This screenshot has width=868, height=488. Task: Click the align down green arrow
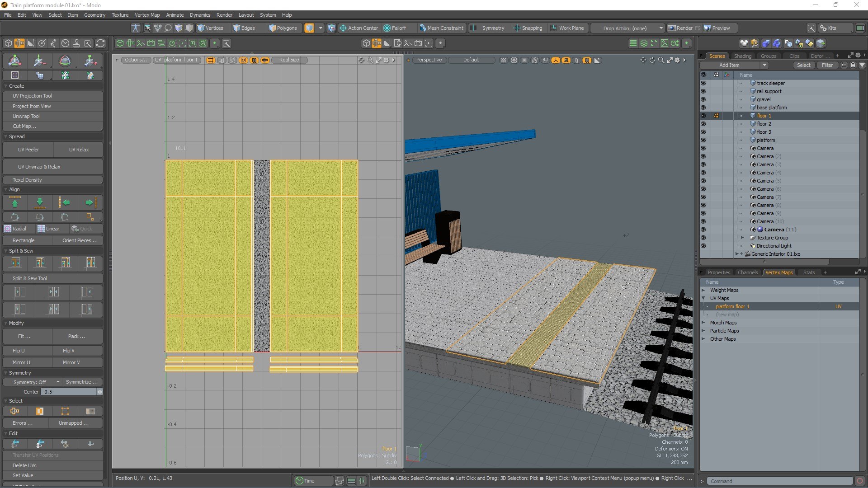coord(40,202)
